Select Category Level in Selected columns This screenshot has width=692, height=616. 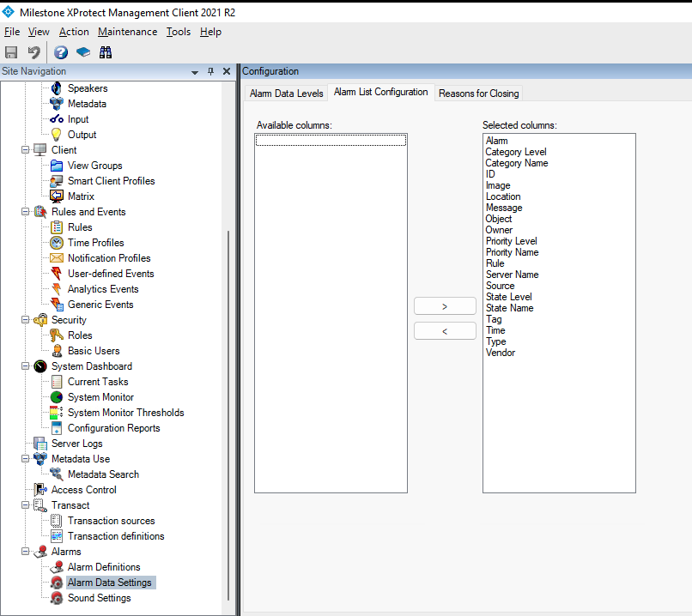pos(516,152)
